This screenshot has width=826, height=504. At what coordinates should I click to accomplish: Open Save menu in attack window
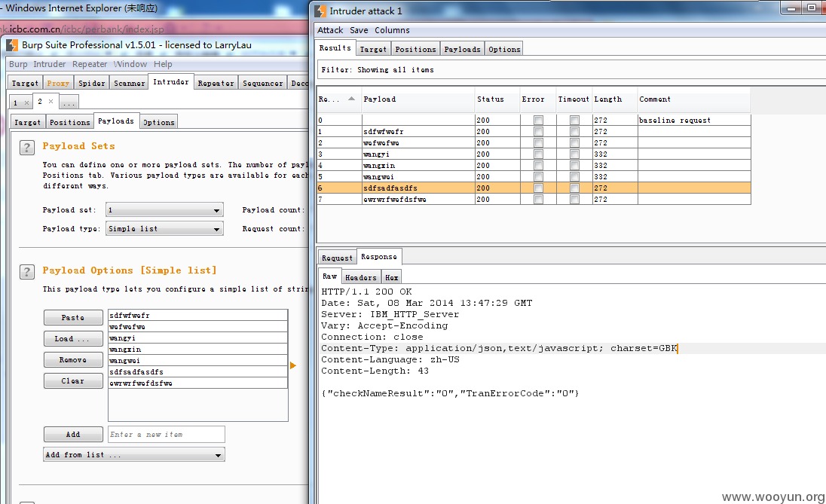click(359, 31)
